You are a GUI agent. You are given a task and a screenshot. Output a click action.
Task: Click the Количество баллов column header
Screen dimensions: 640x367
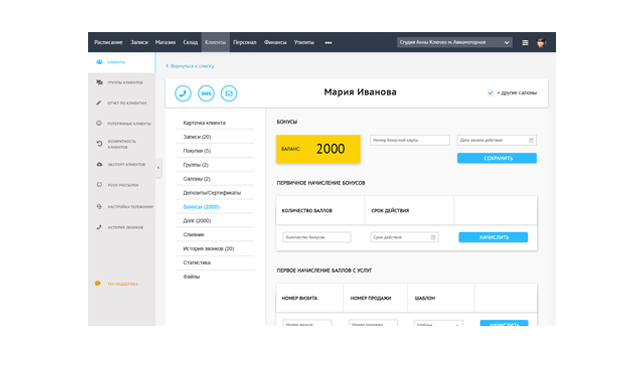click(x=307, y=211)
